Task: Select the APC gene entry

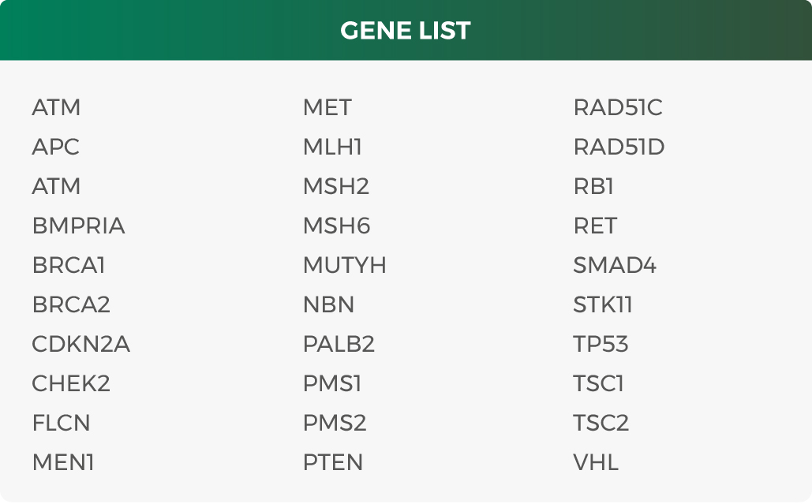Action: point(56,147)
